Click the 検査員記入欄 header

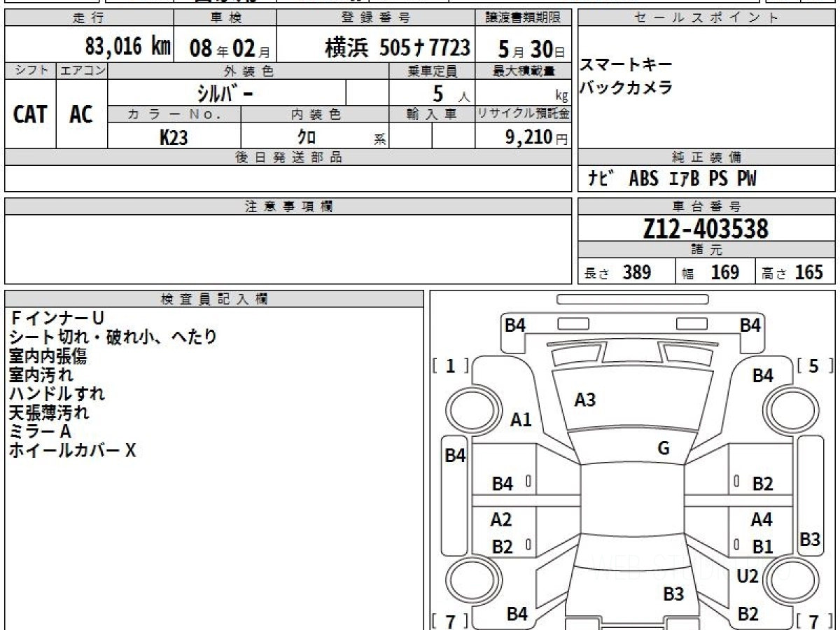[214, 299]
